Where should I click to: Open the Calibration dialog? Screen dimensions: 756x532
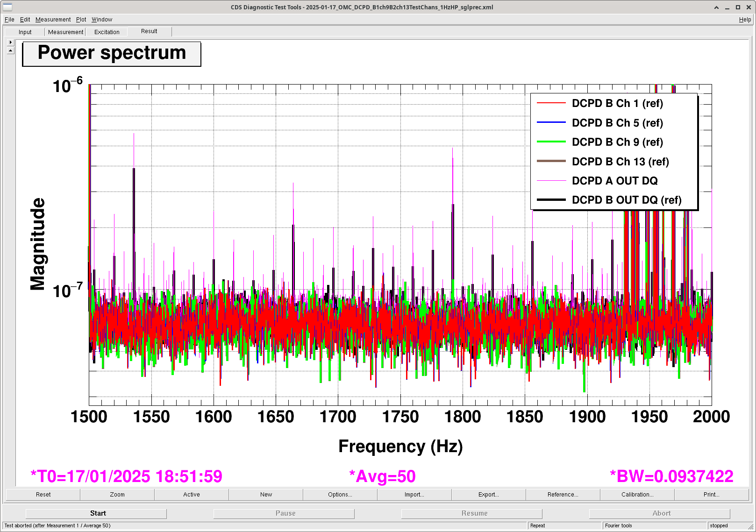(637, 495)
